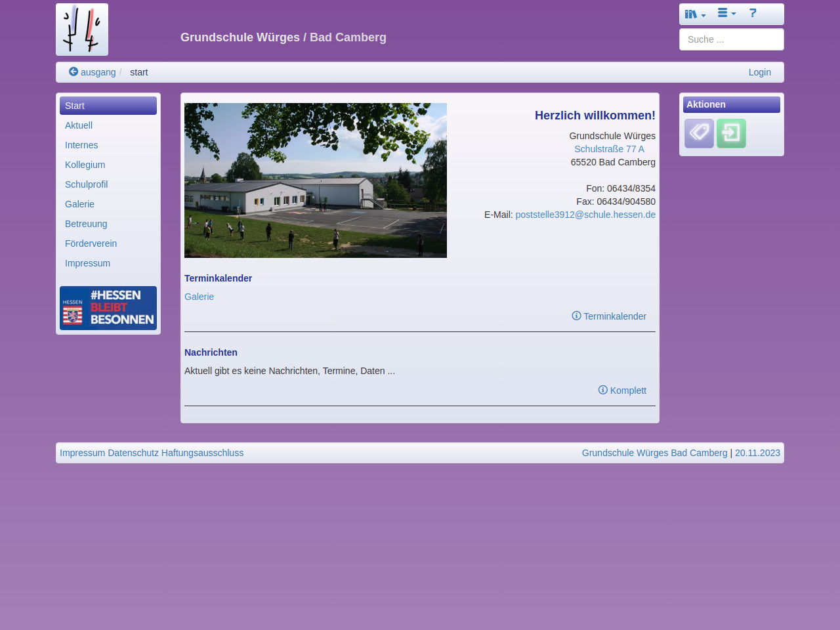Image resolution: width=840 pixels, height=630 pixels.
Task: Open the Schulprofil sidebar entry
Action: (x=86, y=184)
